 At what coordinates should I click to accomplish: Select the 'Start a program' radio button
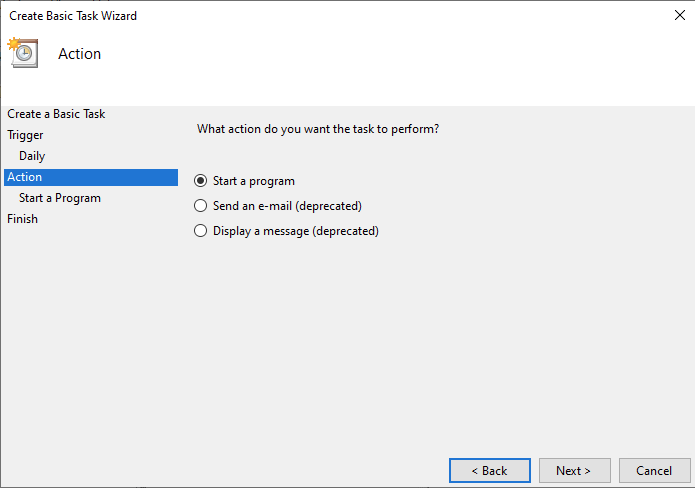(200, 181)
